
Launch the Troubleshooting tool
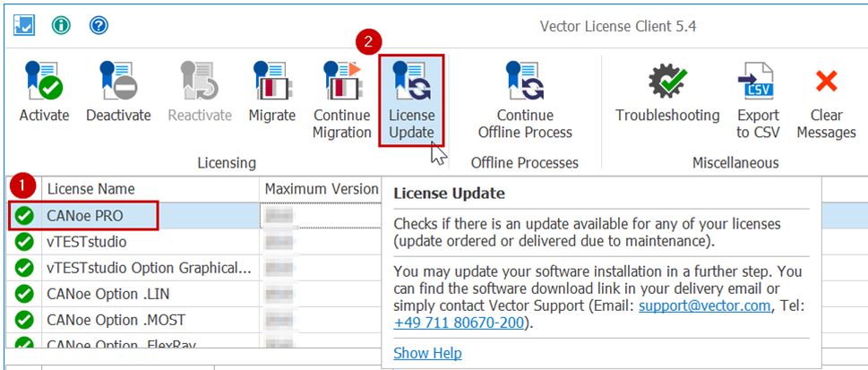click(x=667, y=82)
